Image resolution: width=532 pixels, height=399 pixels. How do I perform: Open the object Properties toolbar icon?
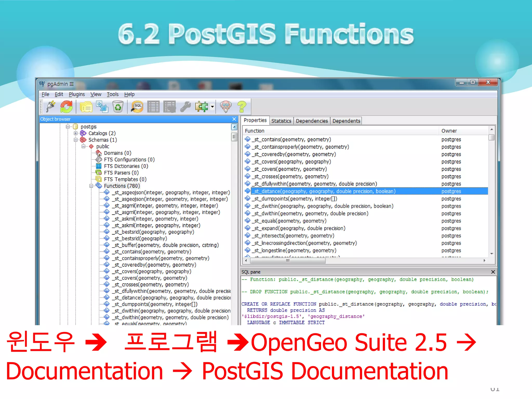point(86,107)
